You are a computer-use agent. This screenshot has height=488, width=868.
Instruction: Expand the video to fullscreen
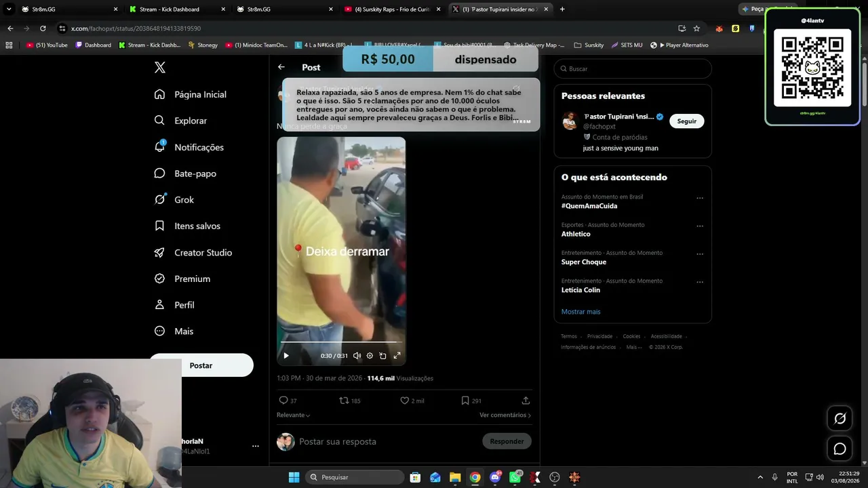[397, 355]
